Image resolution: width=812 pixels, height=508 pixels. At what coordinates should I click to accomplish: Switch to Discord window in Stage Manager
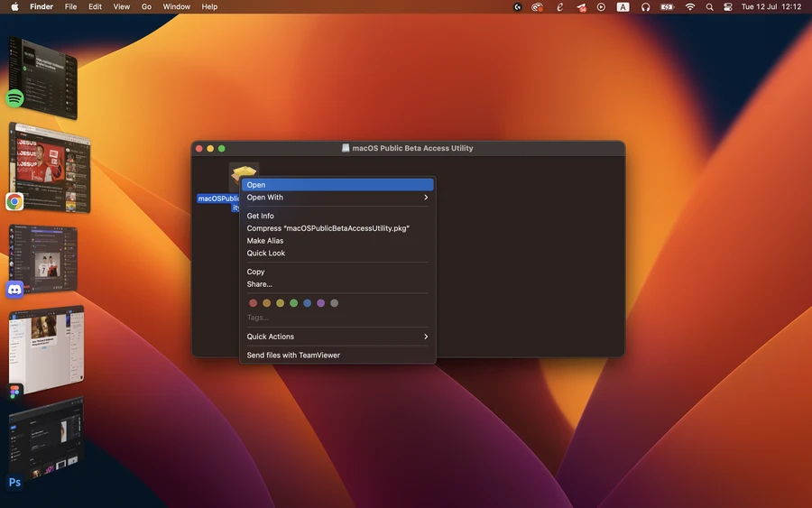(x=43, y=258)
